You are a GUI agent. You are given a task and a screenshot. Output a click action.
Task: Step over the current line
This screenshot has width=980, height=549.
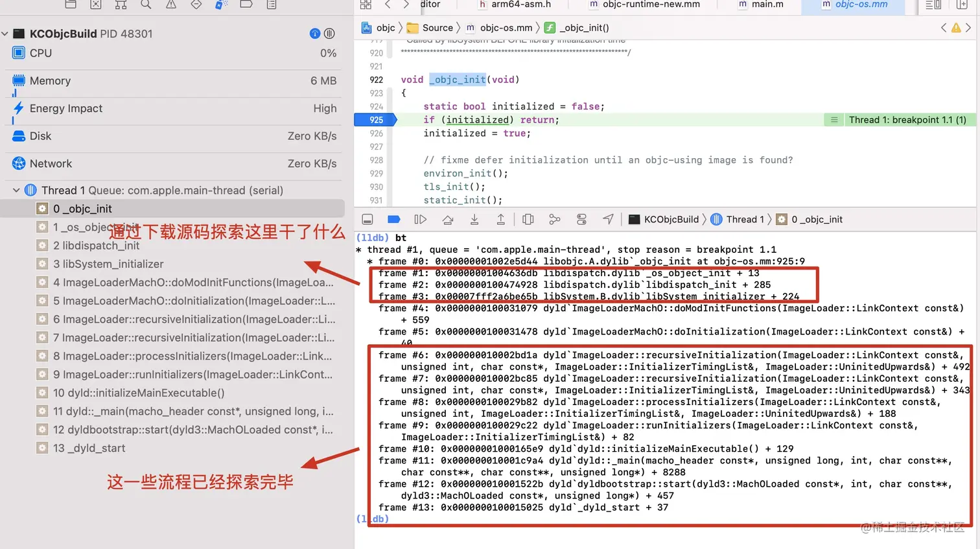pos(447,219)
